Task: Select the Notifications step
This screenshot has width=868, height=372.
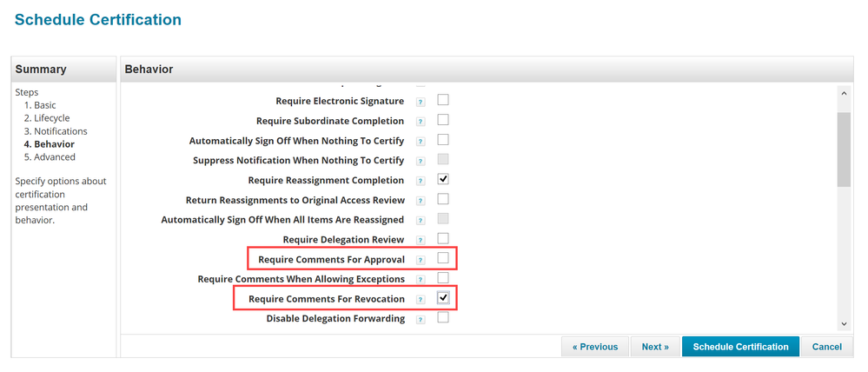Action: click(60, 131)
